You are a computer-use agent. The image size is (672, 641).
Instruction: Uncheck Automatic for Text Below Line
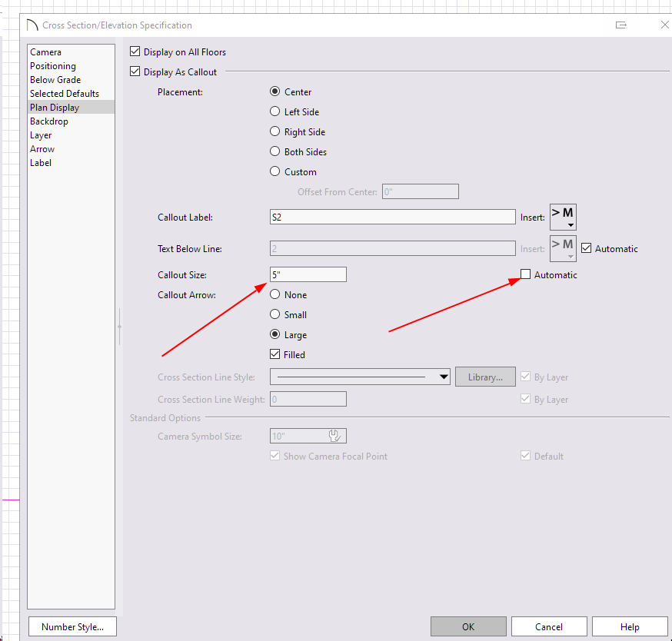click(x=587, y=248)
